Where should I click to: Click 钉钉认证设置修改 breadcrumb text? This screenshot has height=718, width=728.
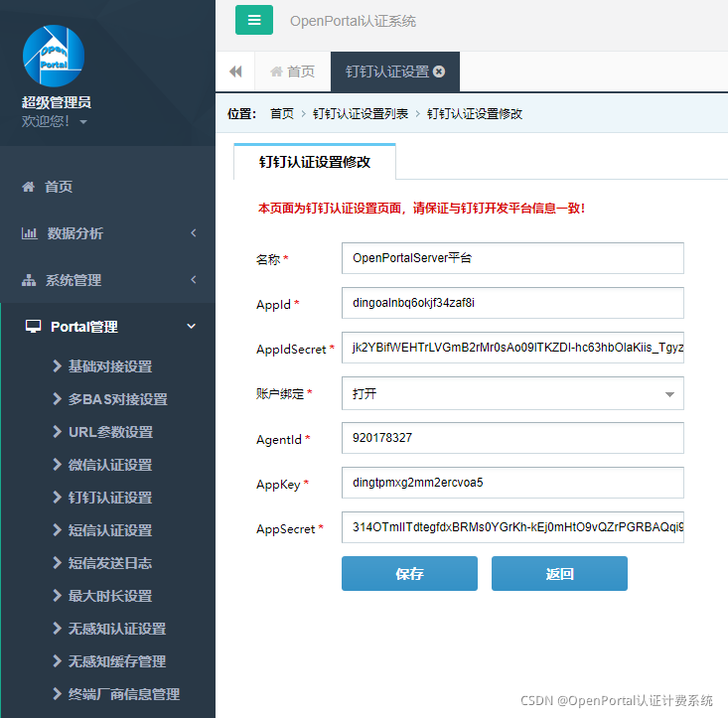pos(475,114)
